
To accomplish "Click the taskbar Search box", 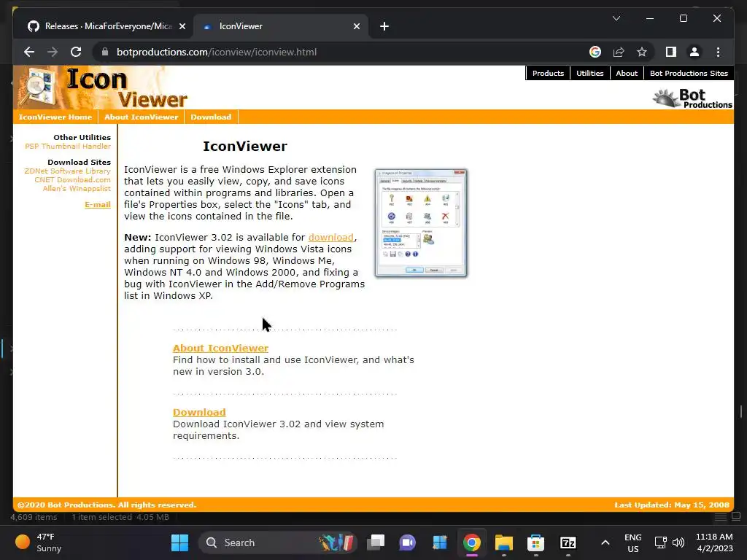I will point(276,542).
